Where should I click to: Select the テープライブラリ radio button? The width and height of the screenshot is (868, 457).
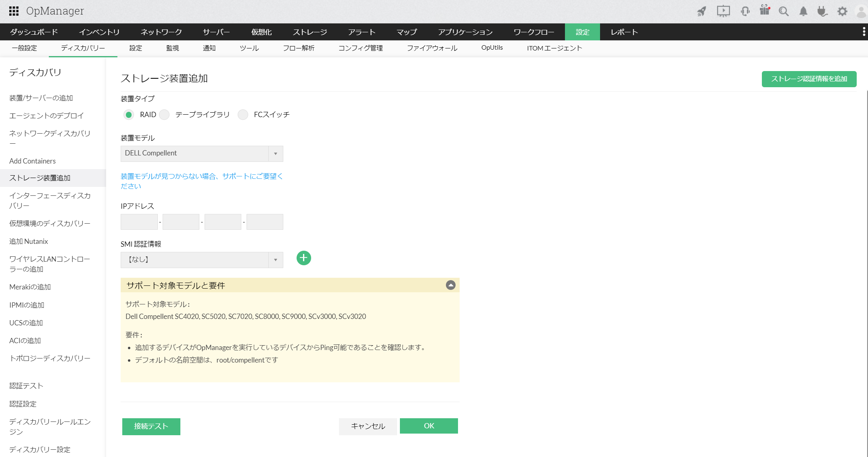164,115
